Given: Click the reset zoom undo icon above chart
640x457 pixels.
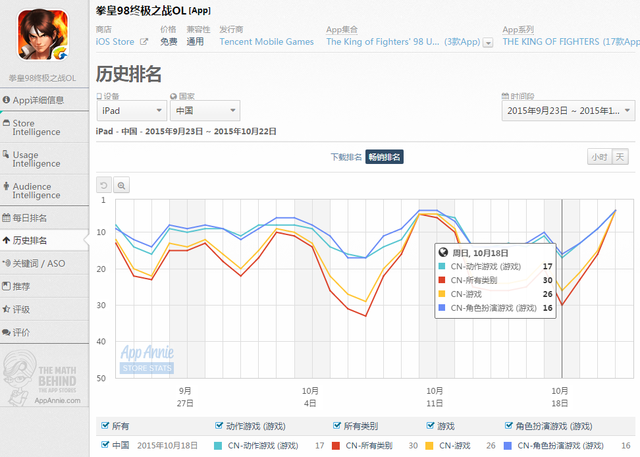Looking at the screenshot, I should [x=104, y=185].
